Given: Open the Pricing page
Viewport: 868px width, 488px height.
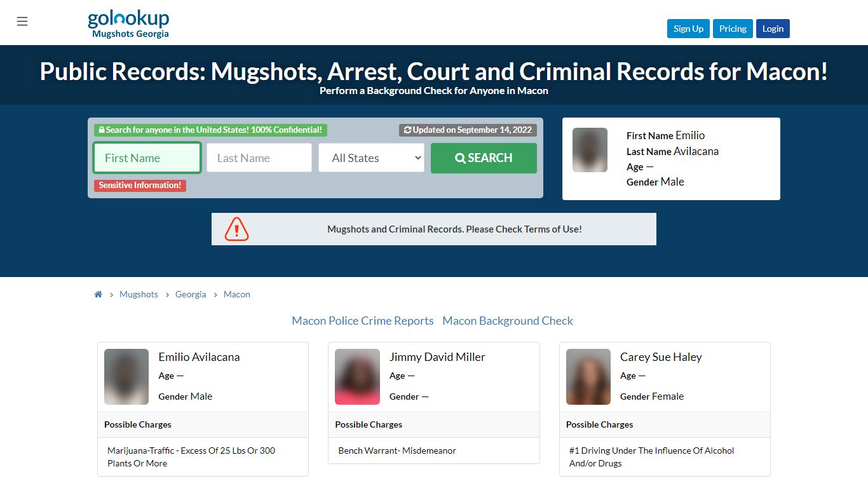Looking at the screenshot, I should pos(733,29).
